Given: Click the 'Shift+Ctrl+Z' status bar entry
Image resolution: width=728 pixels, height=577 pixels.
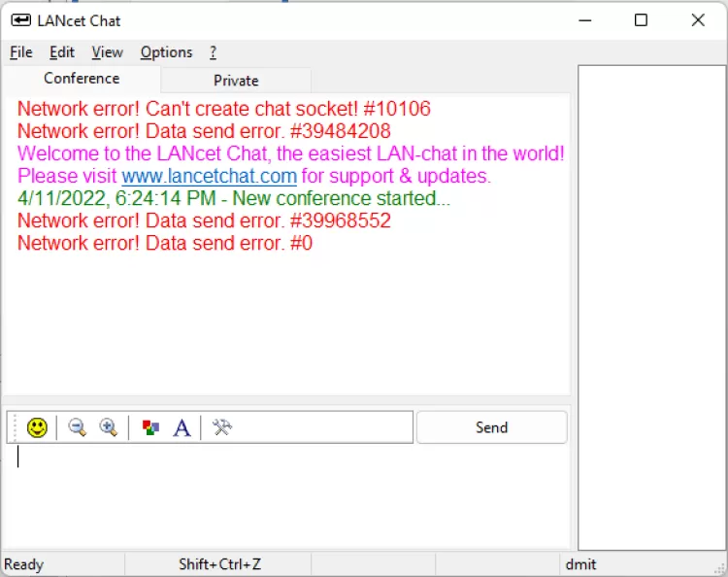Looking at the screenshot, I should click(219, 564).
